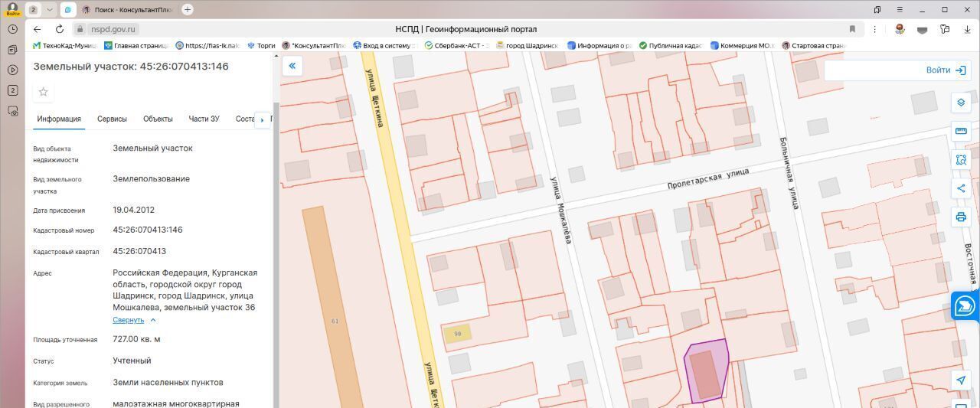Expand the tab group dropdown arrow
Image resolution: width=980 pixels, height=408 pixels.
[49, 10]
